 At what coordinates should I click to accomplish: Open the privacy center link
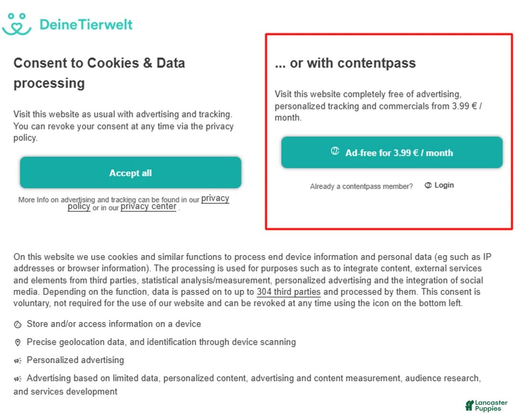[x=148, y=207]
